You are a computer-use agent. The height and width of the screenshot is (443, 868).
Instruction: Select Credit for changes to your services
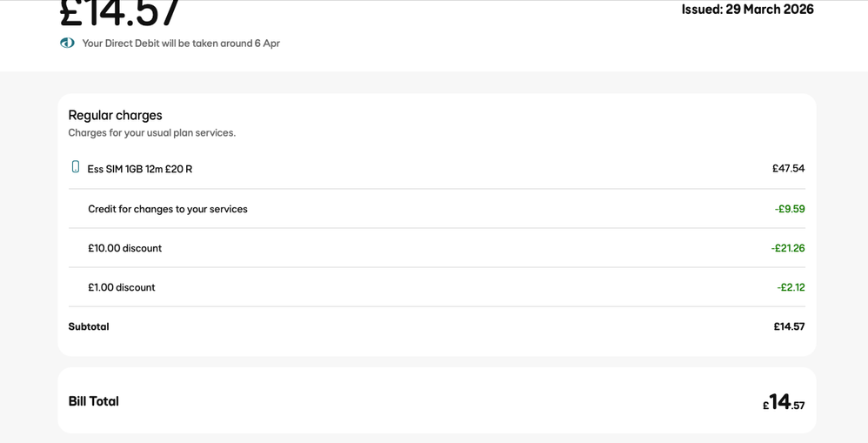click(x=168, y=209)
